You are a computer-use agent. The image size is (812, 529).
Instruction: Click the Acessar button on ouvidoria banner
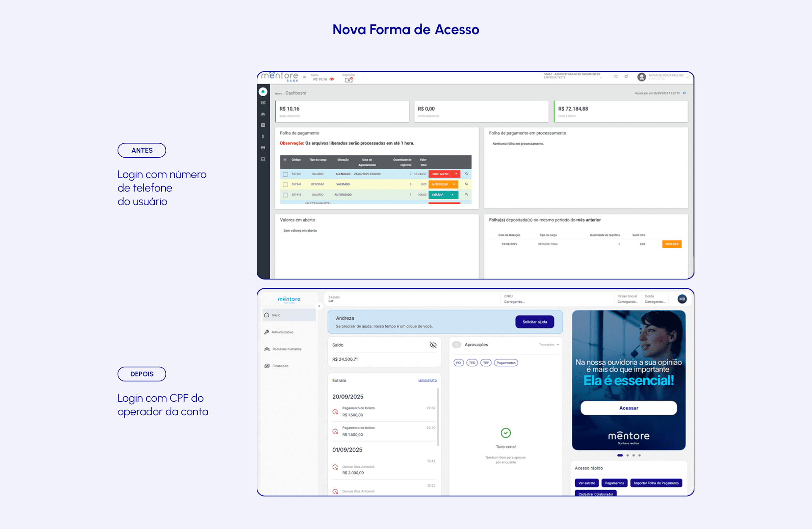pyautogui.click(x=629, y=408)
